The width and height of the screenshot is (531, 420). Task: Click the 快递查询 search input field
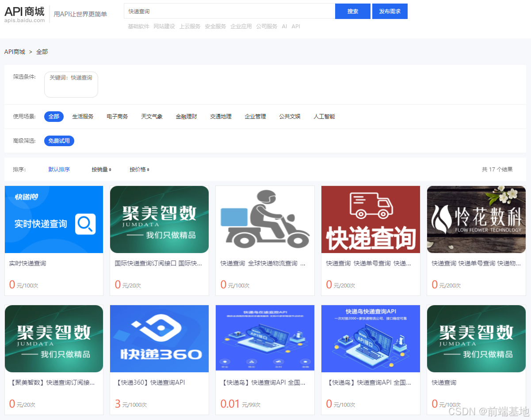(229, 11)
